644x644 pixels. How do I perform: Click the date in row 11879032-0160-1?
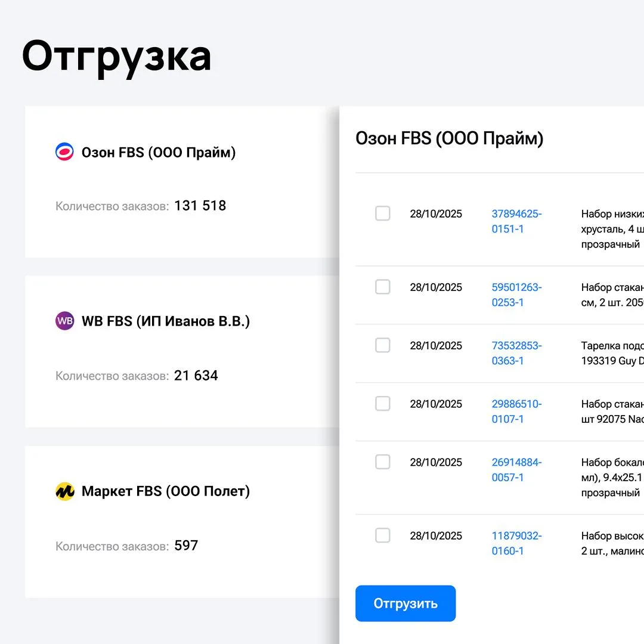(436, 536)
